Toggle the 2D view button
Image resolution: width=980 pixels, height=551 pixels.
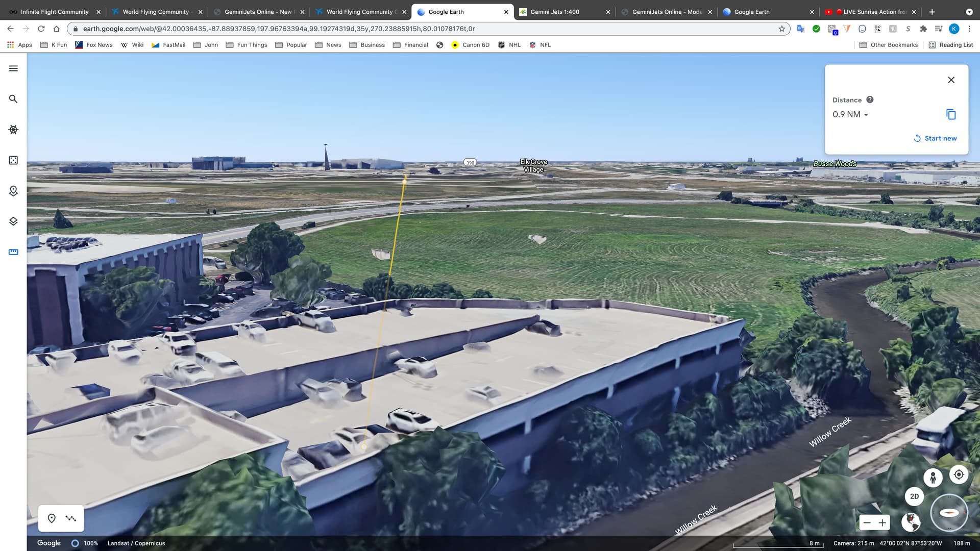[914, 496]
